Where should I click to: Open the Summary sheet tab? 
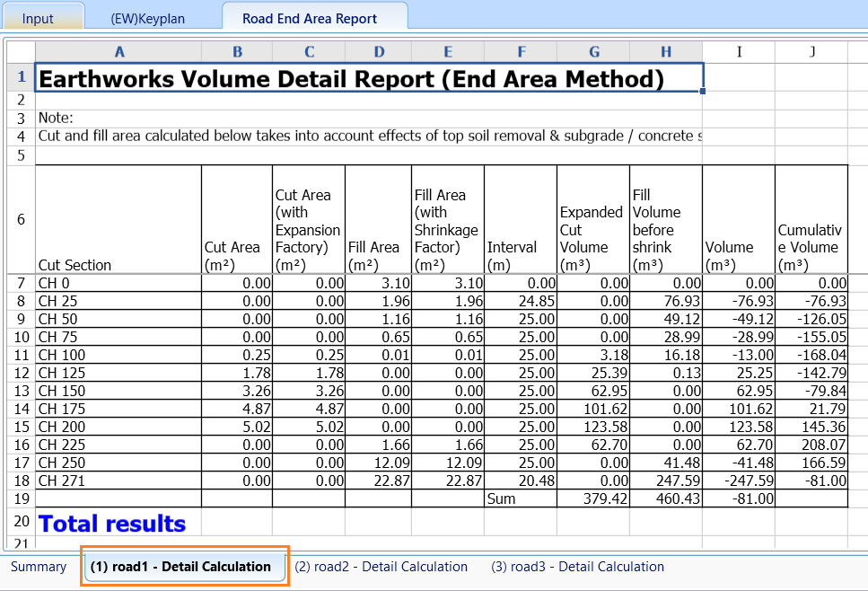tap(39, 567)
